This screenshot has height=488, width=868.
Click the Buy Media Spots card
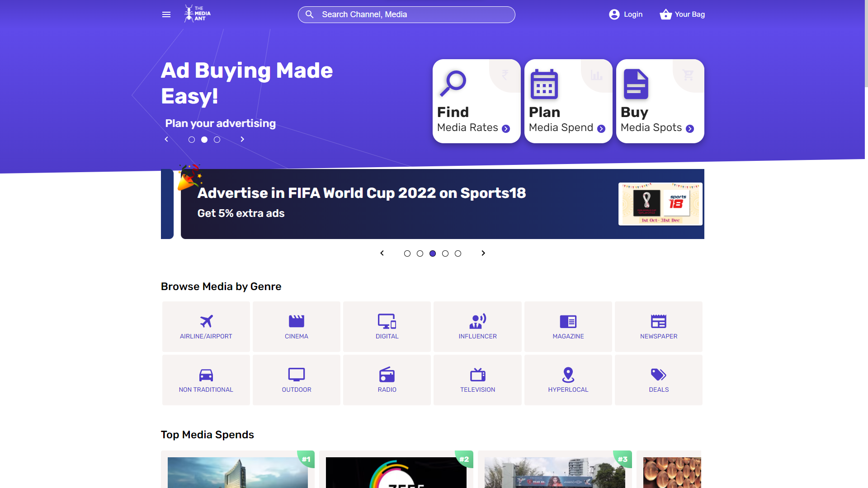coord(660,101)
